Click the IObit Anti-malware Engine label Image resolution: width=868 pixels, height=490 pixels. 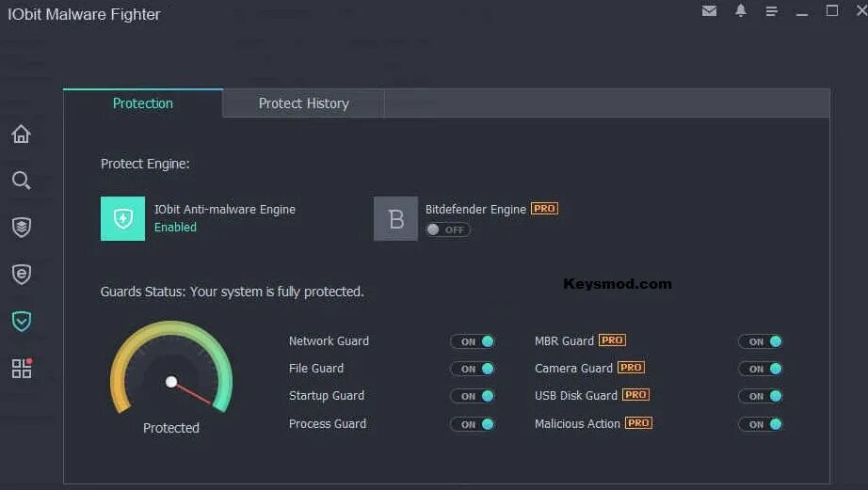click(x=225, y=209)
